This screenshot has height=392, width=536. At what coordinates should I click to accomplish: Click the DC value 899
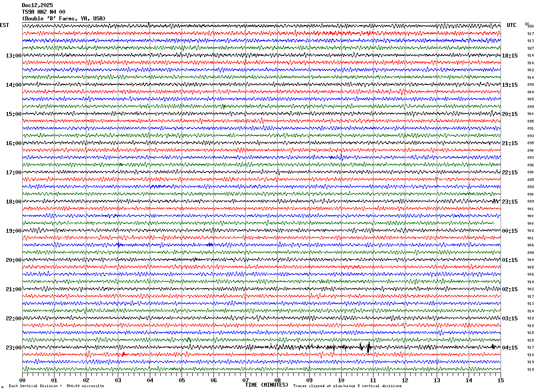[530, 107]
